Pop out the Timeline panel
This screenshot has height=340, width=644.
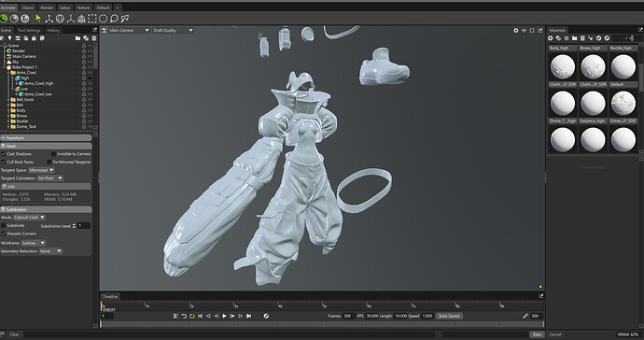point(541,296)
